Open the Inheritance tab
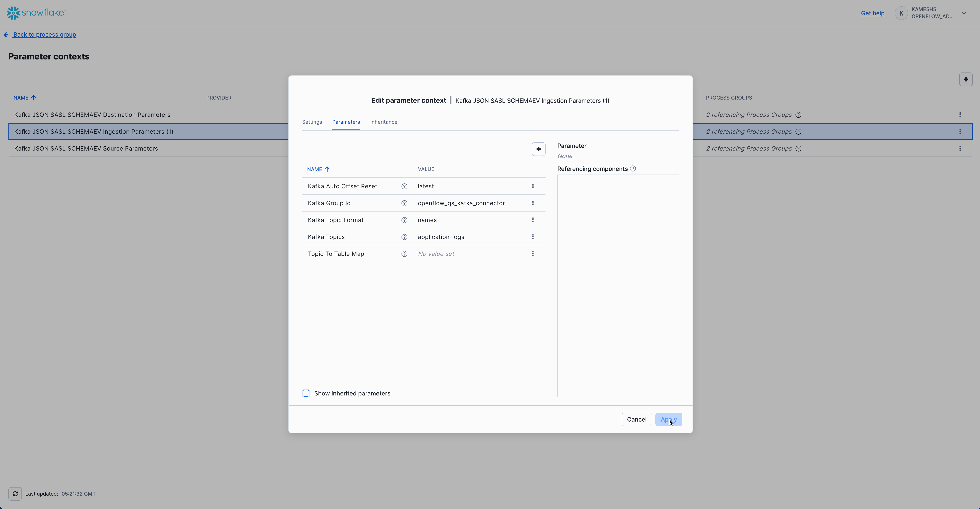980x509 pixels. [383, 122]
